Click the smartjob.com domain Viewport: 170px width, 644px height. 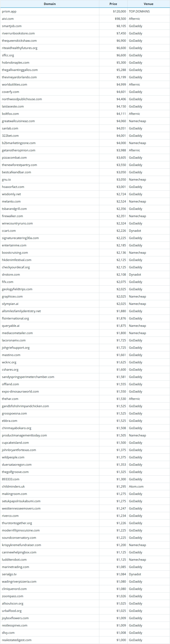point(12,26)
